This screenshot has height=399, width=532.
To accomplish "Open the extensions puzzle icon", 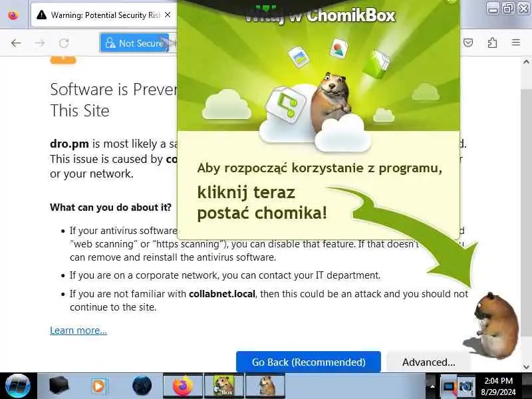I will click(492, 43).
